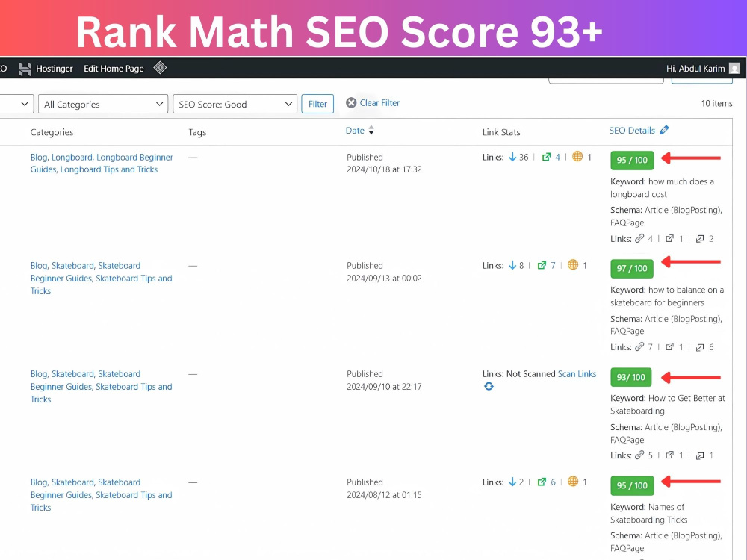747x560 pixels.
Task: Click the chain link icon showing 5
Action: (639, 455)
